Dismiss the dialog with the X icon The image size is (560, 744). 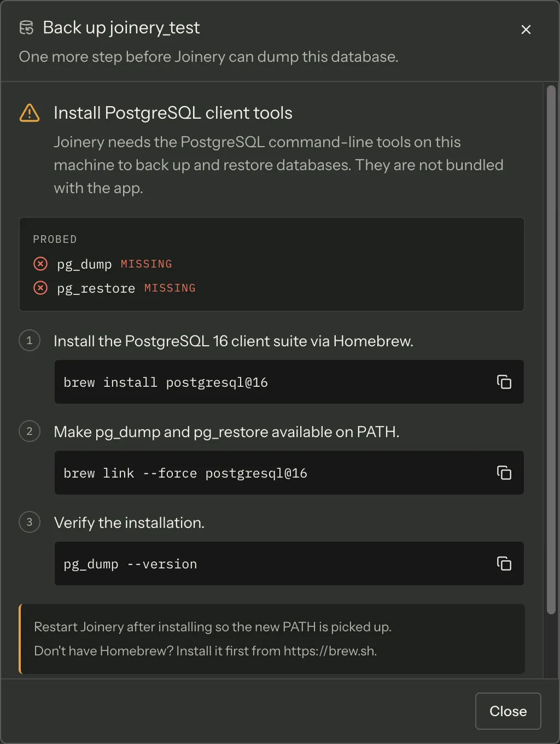(526, 30)
